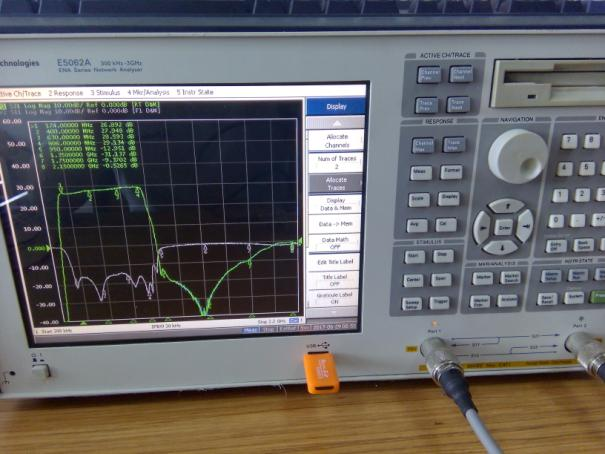Push the number 4 keypad key
This screenshot has width=605, height=454.
564,169
